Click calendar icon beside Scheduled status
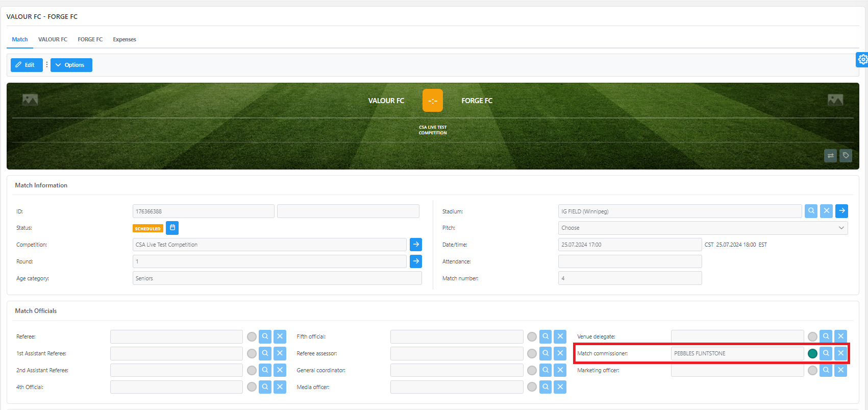 (172, 228)
